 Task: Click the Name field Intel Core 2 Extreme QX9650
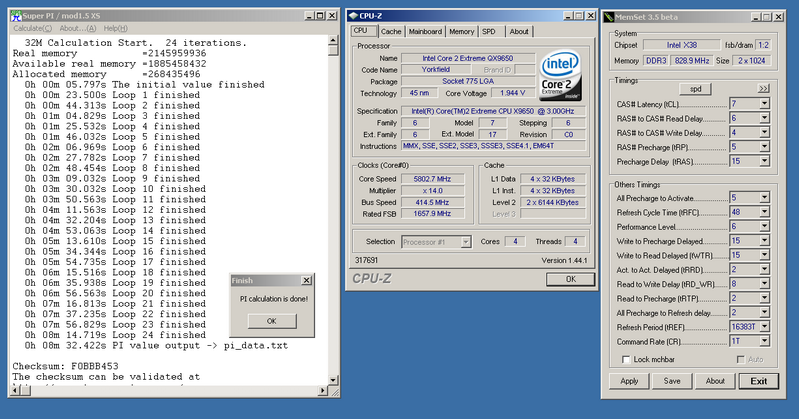[x=468, y=58]
